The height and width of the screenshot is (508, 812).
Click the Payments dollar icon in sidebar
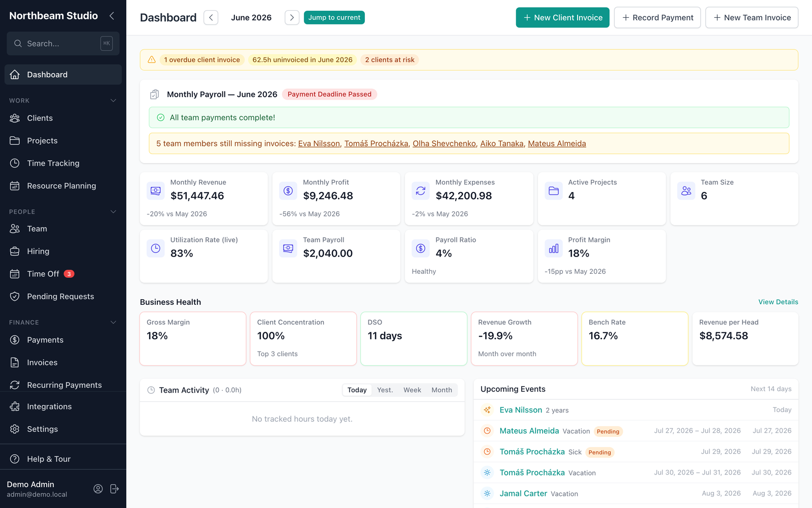click(x=15, y=340)
